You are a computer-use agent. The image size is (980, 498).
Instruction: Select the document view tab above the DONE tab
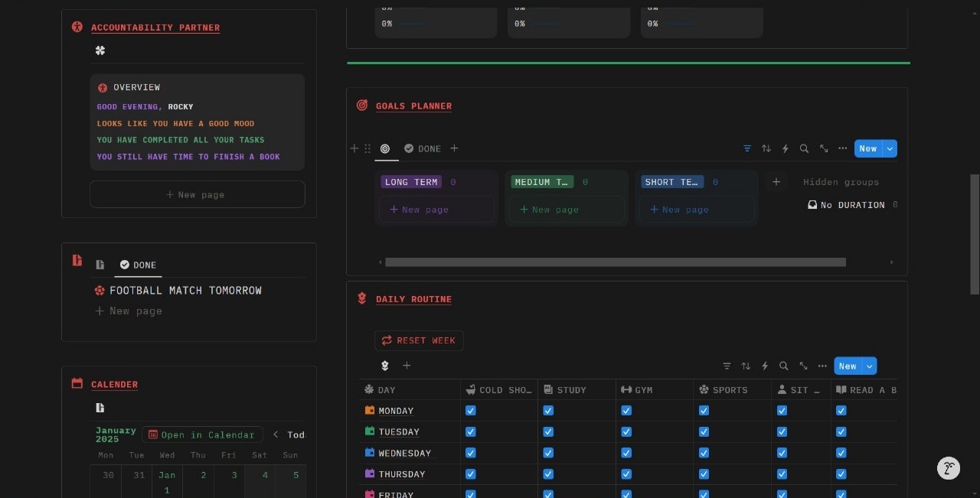coord(100,265)
